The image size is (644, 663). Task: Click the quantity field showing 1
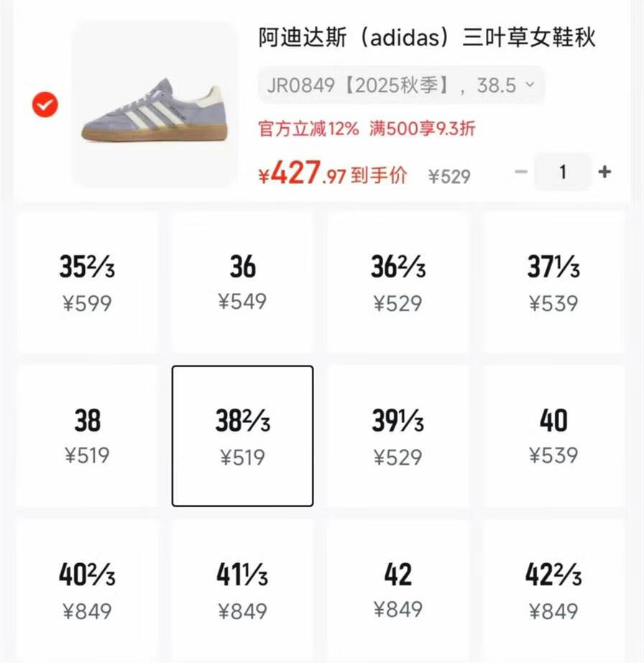pos(562,172)
